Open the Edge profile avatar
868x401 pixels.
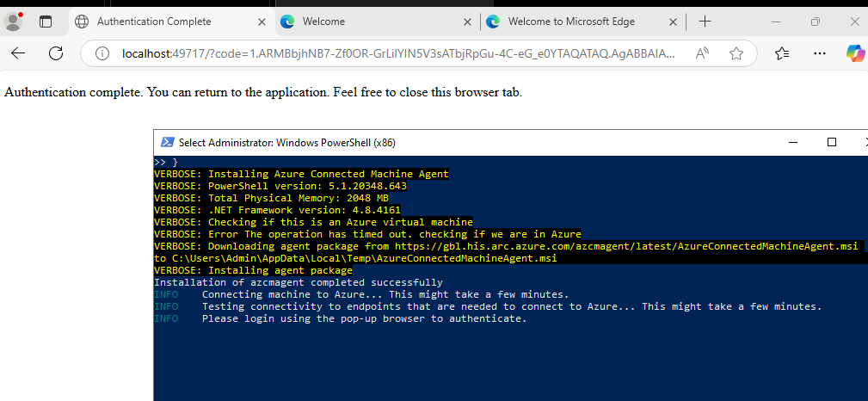[x=13, y=22]
